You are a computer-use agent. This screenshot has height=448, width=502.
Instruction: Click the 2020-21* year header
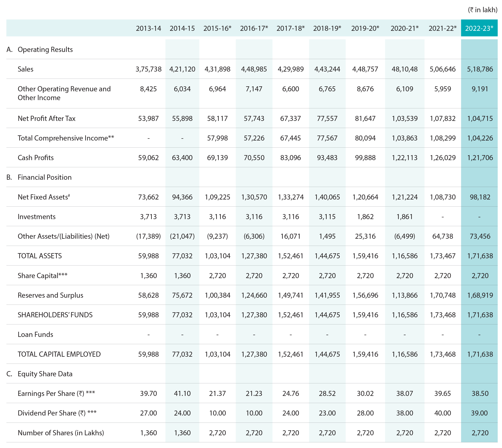tap(404, 28)
